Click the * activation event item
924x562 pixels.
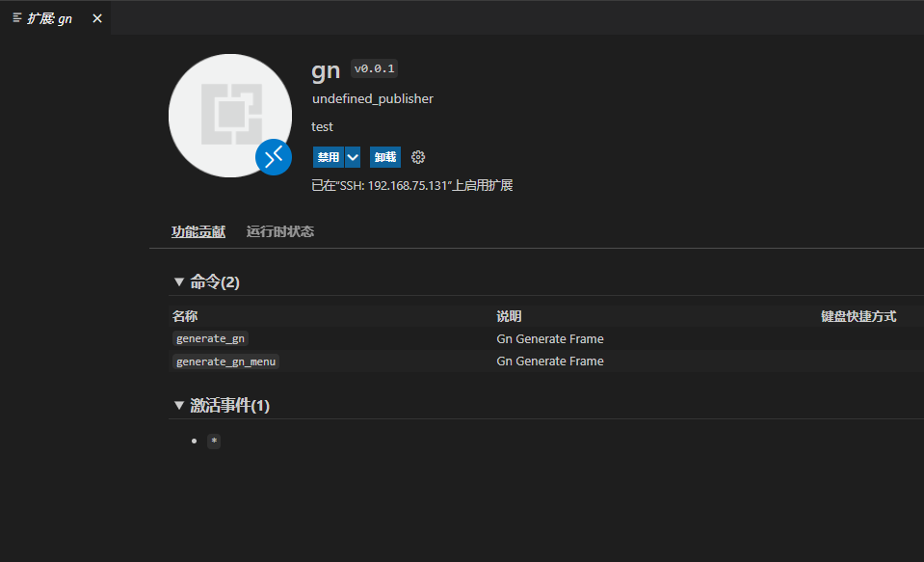click(214, 441)
